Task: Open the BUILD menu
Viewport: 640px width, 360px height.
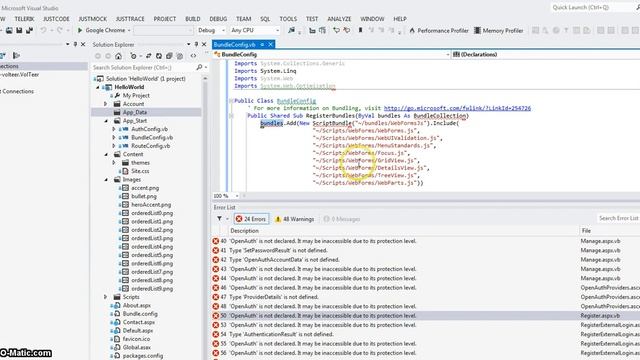Action: click(x=193, y=19)
